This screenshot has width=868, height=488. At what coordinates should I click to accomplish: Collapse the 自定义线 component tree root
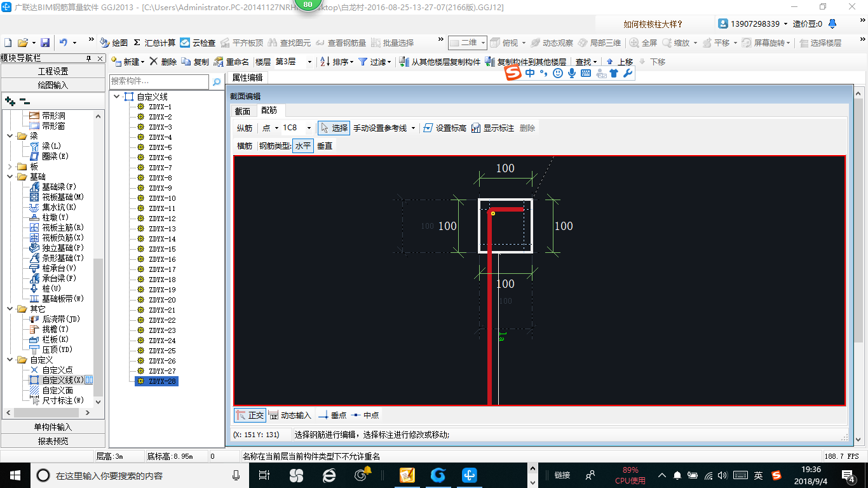pyautogui.click(x=116, y=97)
